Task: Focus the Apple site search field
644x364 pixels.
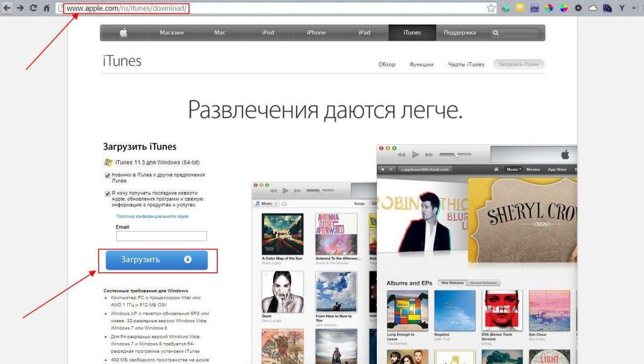Action: (515, 33)
